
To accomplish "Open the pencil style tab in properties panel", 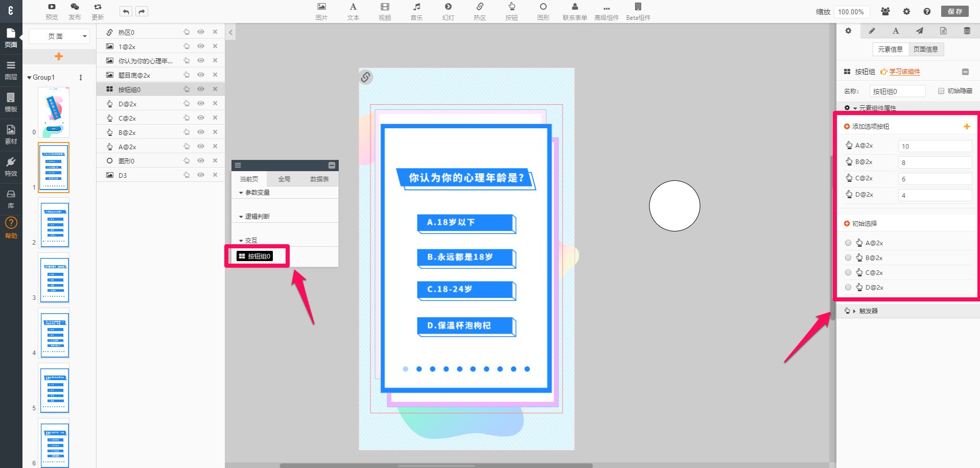I will click(x=872, y=31).
